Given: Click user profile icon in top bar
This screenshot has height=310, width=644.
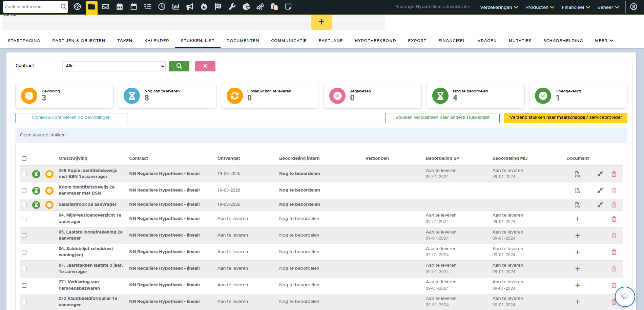Looking at the screenshot, I should [633, 7].
